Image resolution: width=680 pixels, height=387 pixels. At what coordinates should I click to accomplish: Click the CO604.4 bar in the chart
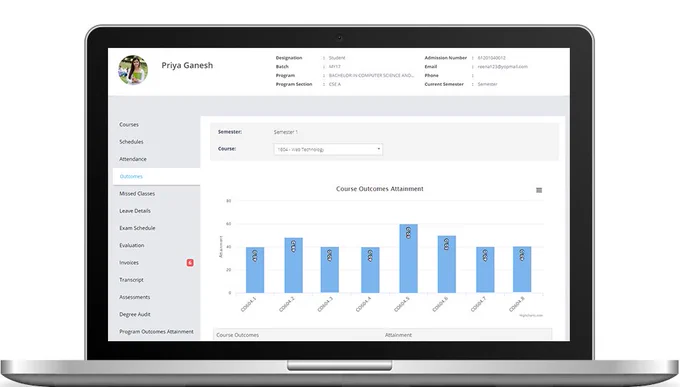(x=370, y=270)
